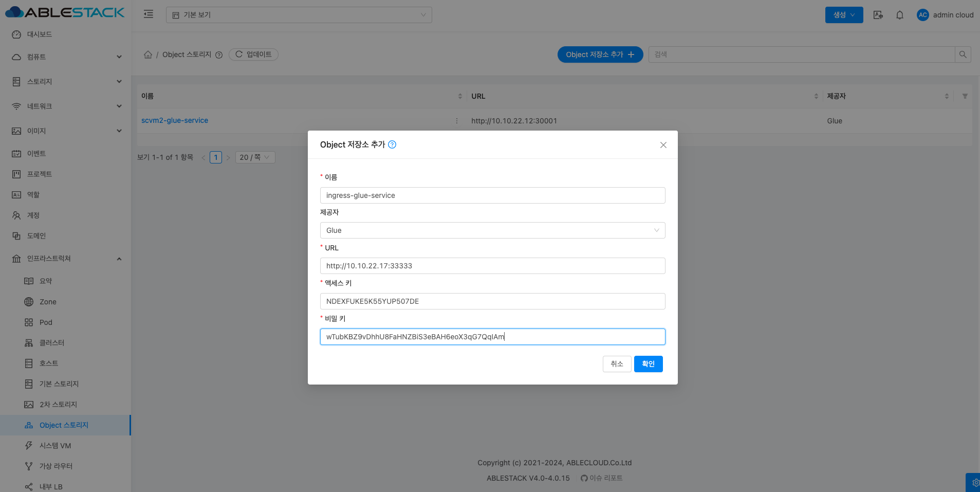This screenshot has height=492, width=980.
Task: Select Zone in the sidebar
Action: pyautogui.click(x=48, y=302)
